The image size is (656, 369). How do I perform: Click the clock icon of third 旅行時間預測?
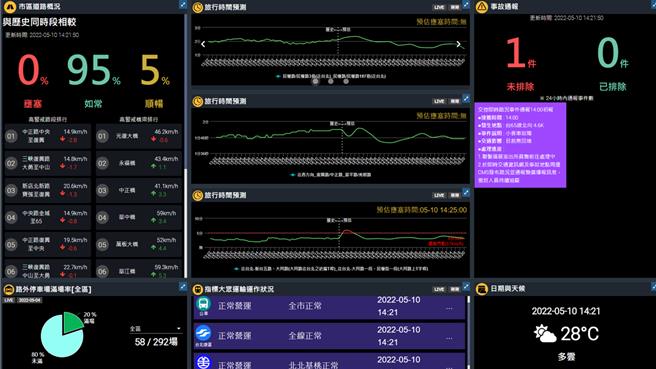tap(197, 195)
